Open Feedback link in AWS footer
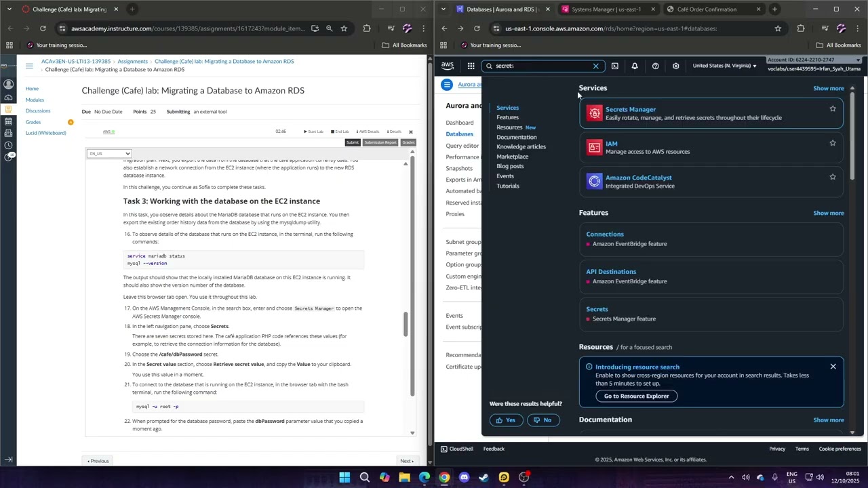 pyautogui.click(x=494, y=449)
